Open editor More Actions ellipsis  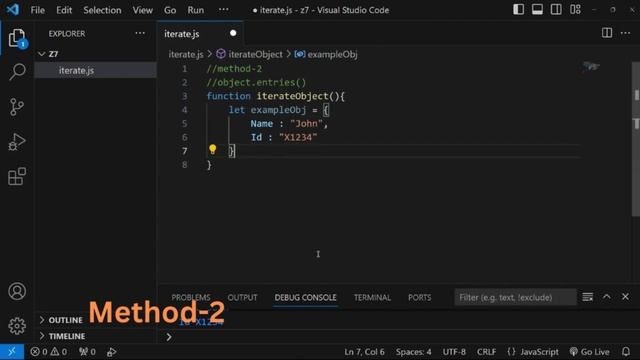tap(625, 33)
